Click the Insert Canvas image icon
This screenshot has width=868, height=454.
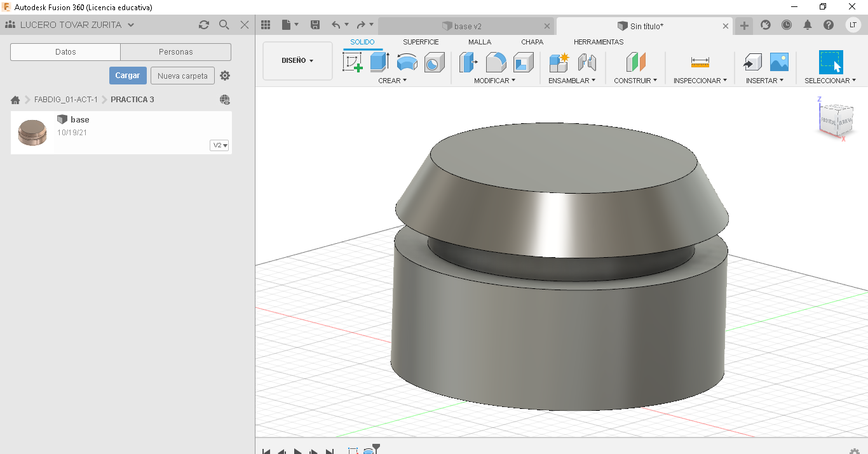[x=779, y=62]
